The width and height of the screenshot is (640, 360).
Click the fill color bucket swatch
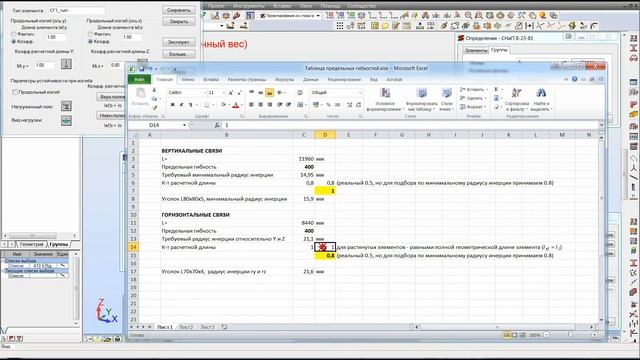(224, 105)
